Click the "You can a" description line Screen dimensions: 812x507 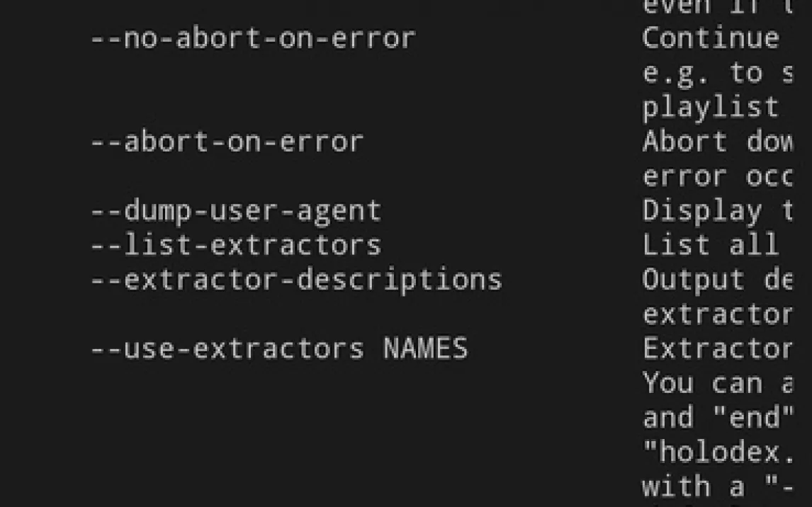point(716,383)
